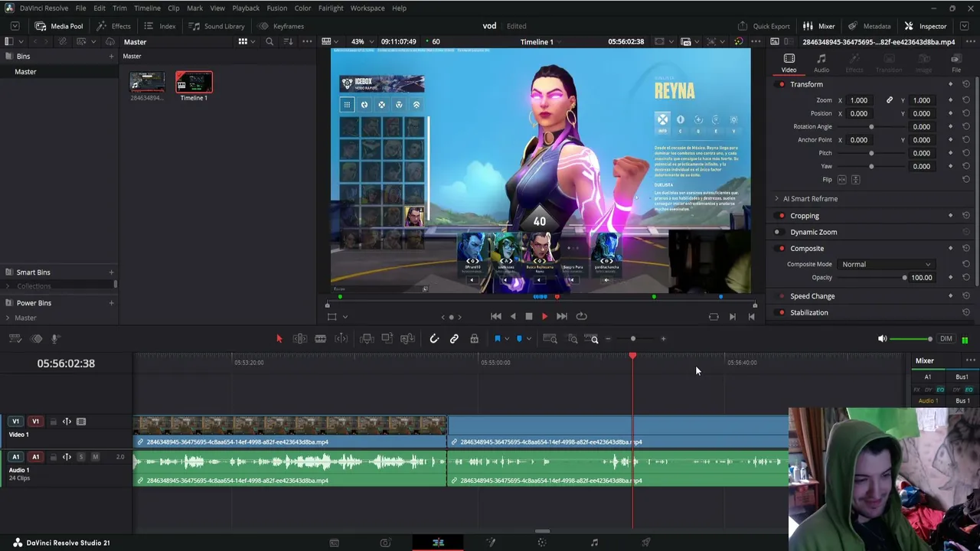Click the Quick Export button
The width and height of the screenshot is (980, 551).
[x=763, y=26]
